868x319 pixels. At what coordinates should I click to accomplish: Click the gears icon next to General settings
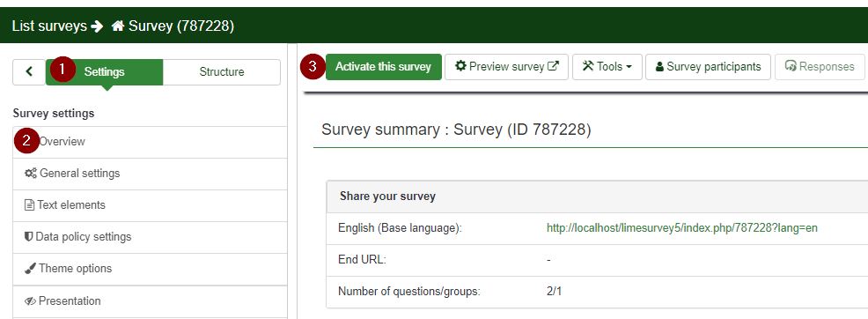31,174
